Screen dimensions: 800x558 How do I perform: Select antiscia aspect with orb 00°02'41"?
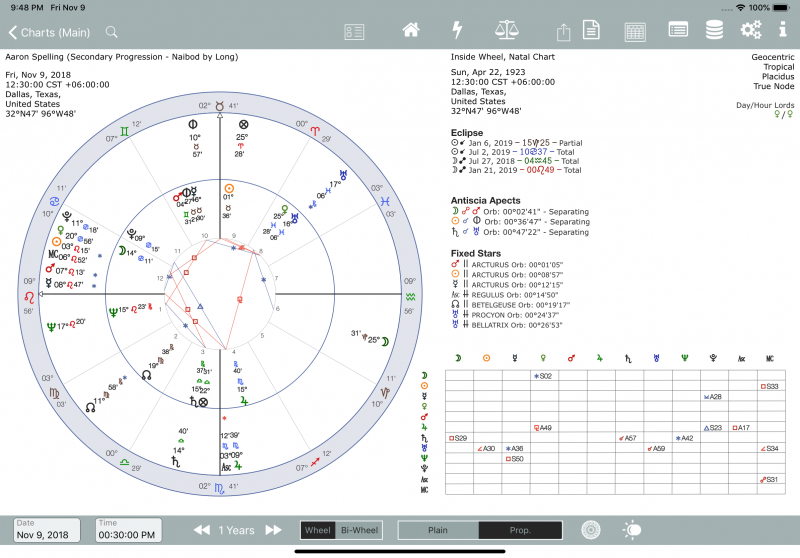(x=520, y=212)
